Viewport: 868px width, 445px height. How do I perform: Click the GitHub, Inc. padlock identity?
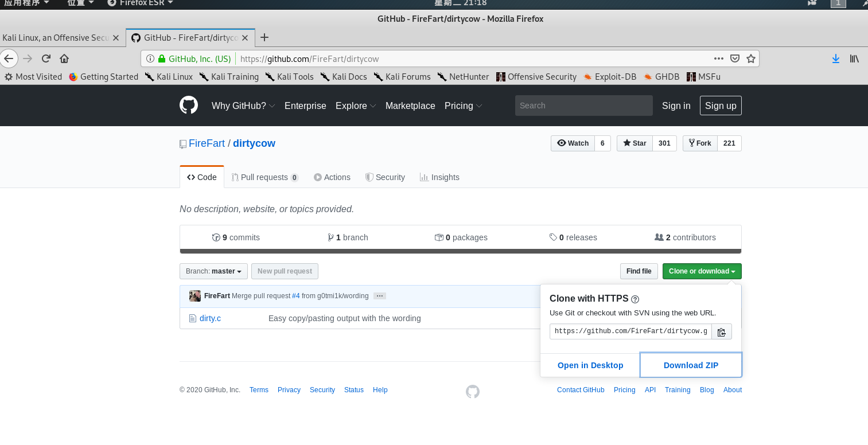195,58
